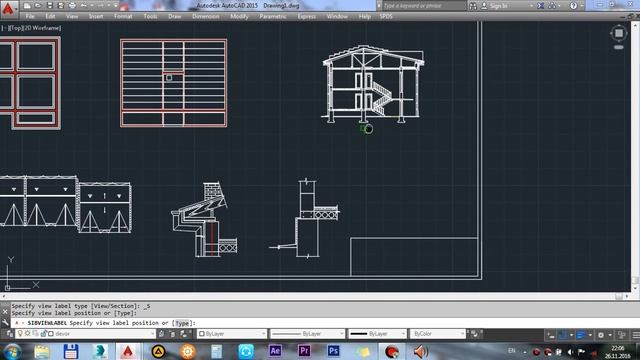Click the ViewCube in drawing area
The width and height of the screenshot is (640, 360).
point(619,33)
